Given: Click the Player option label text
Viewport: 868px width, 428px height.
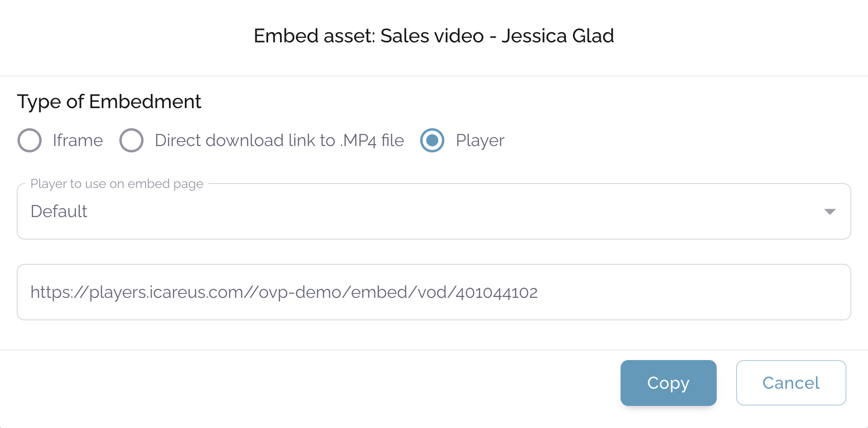Looking at the screenshot, I should 480,141.
